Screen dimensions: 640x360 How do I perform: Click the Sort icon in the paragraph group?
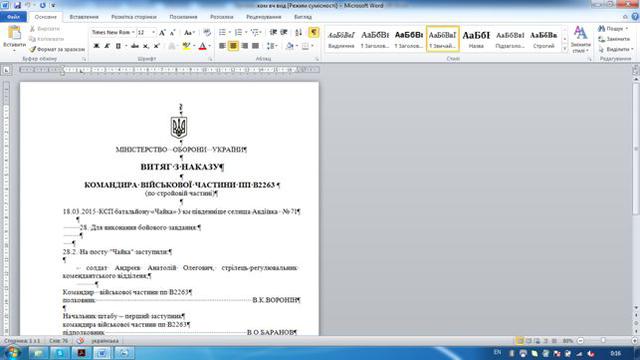pos(298,32)
